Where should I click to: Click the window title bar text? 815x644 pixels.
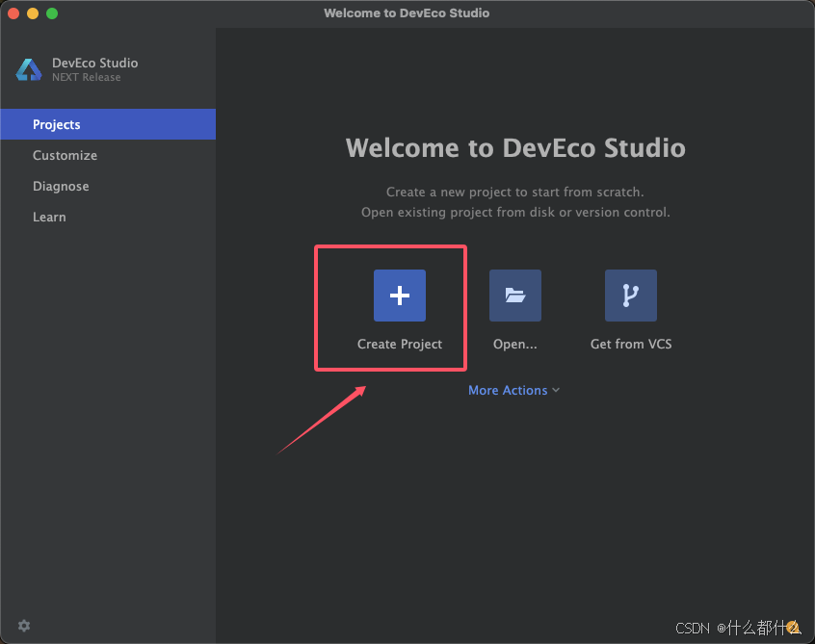[x=407, y=13]
